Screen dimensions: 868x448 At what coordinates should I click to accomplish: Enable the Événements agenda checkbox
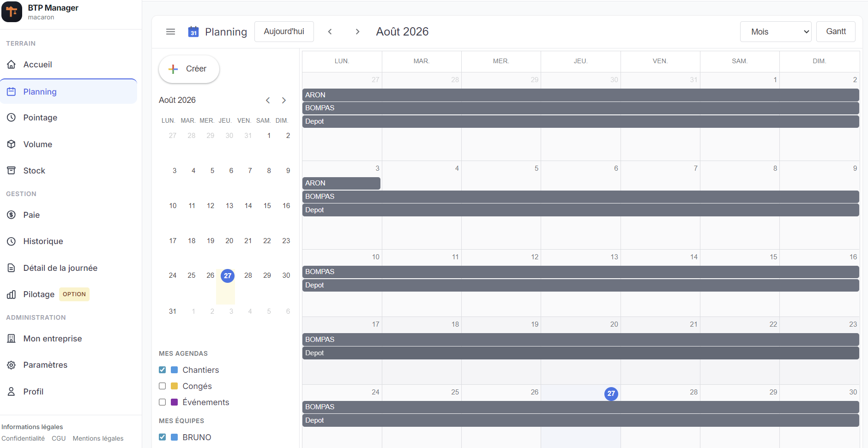(x=163, y=402)
